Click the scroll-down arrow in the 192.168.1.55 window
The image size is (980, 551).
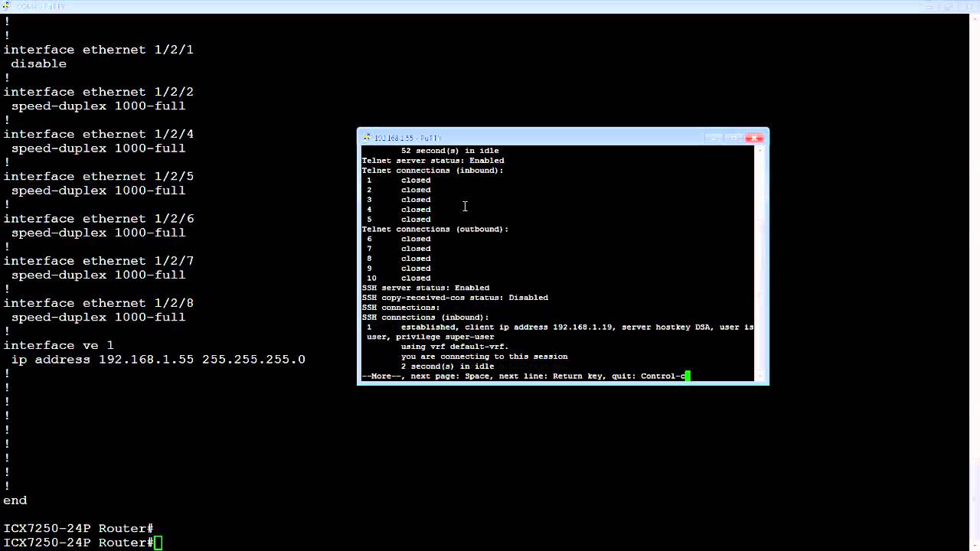click(x=760, y=376)
